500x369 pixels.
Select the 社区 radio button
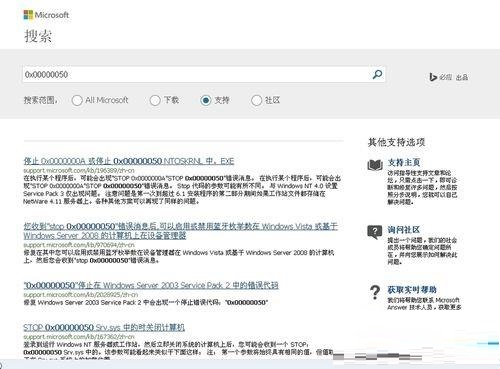pyautogui.click(x=256, y=100)
